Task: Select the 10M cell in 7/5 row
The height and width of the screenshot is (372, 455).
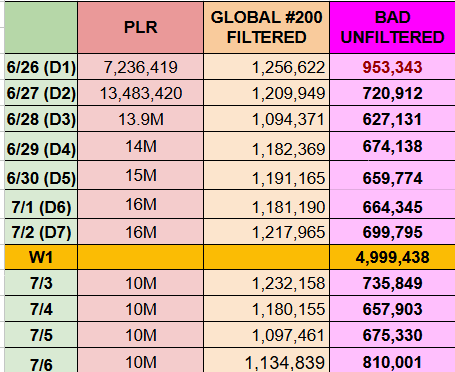Action: (x=140, y=335)
